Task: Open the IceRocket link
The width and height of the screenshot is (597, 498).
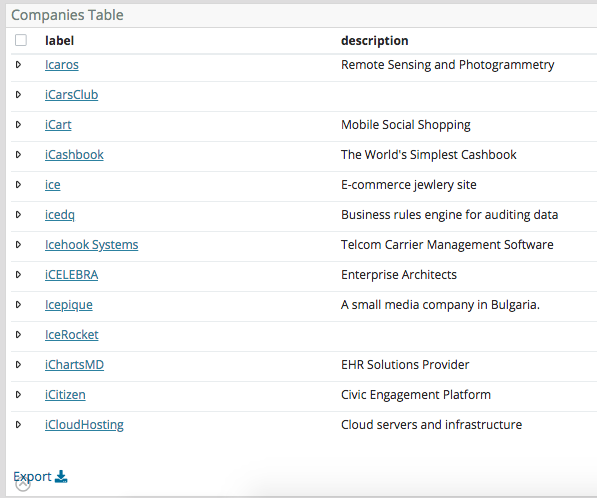Action: [72, 335]
